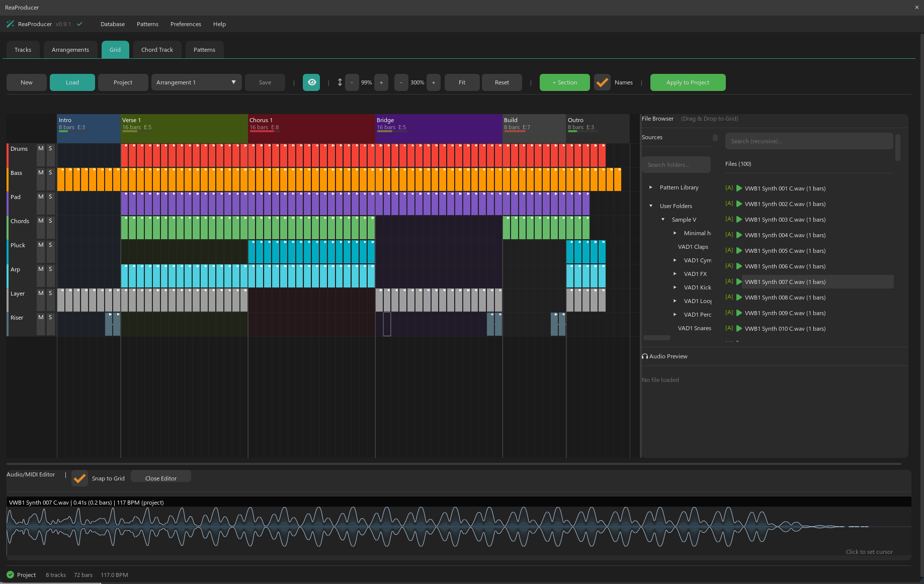Play the VWB1 Synth 010 file icon

738,328
